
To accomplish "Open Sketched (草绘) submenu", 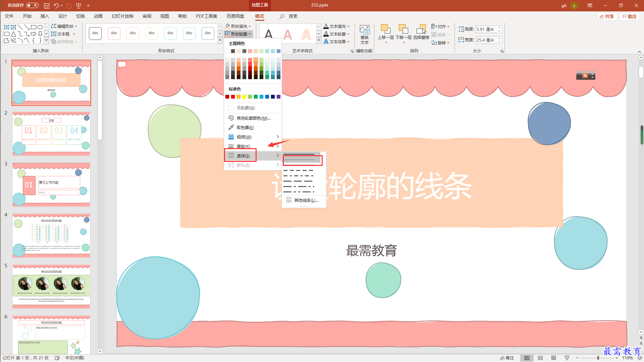I will (253, 146).
